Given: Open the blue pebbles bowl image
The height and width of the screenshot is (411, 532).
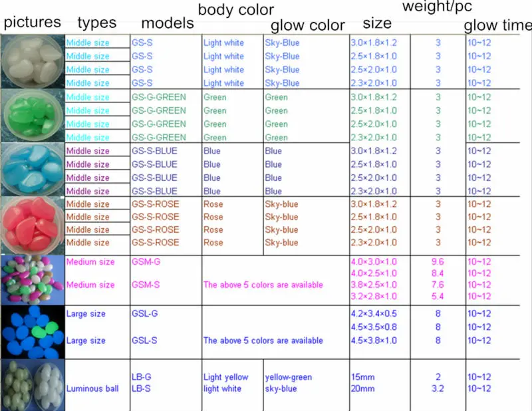Looking at the screenshot, I should point(32,170).
